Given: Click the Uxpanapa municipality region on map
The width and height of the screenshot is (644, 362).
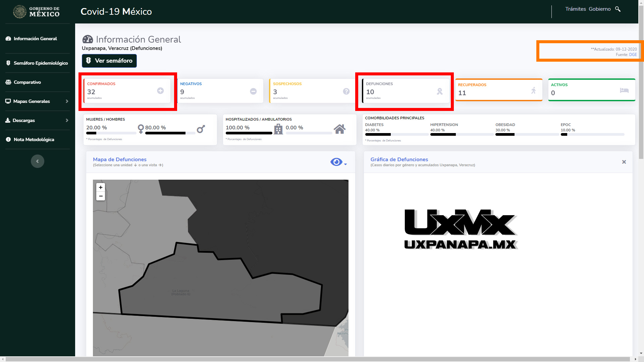Looking at the screenshot, I should click(221, 288).
